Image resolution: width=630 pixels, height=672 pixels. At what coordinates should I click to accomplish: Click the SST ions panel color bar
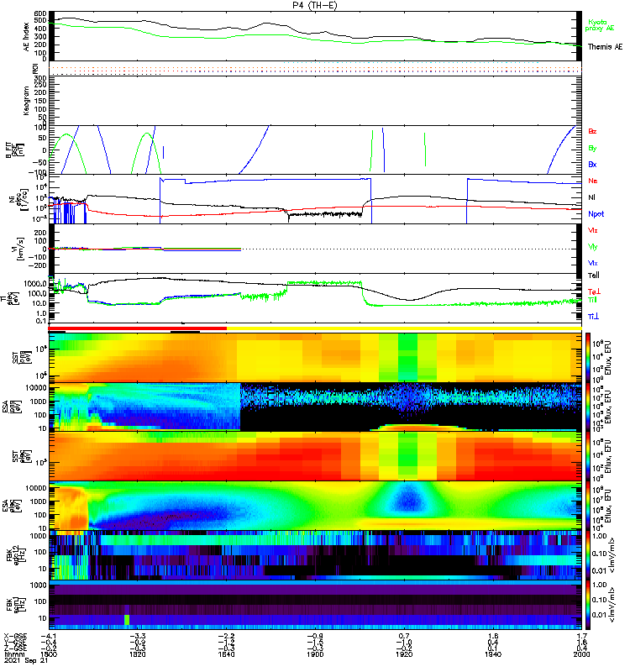(588, 357)
